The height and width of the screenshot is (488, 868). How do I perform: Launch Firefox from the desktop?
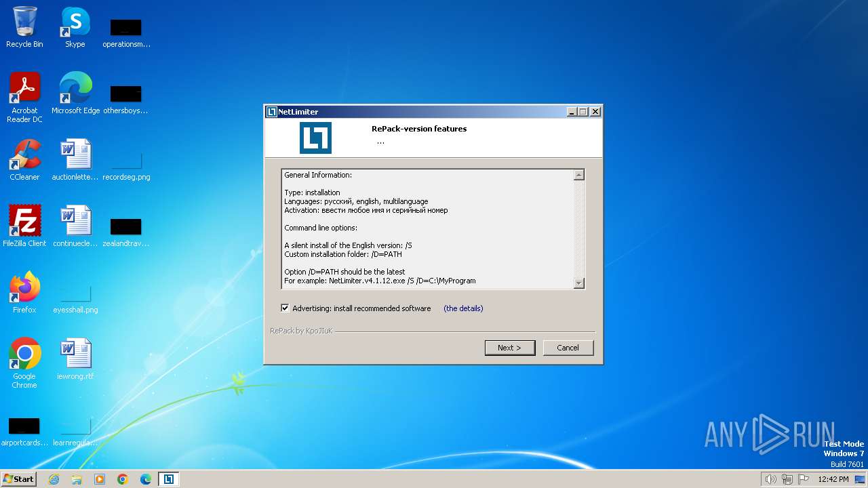[24, 293]
